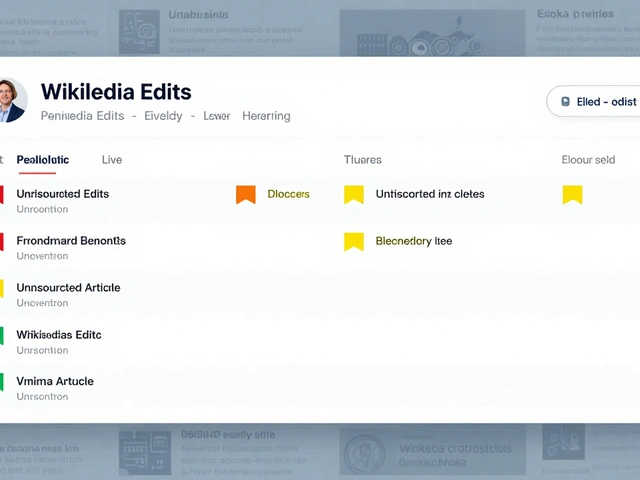Screen dimensions: 640x480
Task: Click Unroontion subtitle under Unrisourcted Edits
Action: pos(42,209)
